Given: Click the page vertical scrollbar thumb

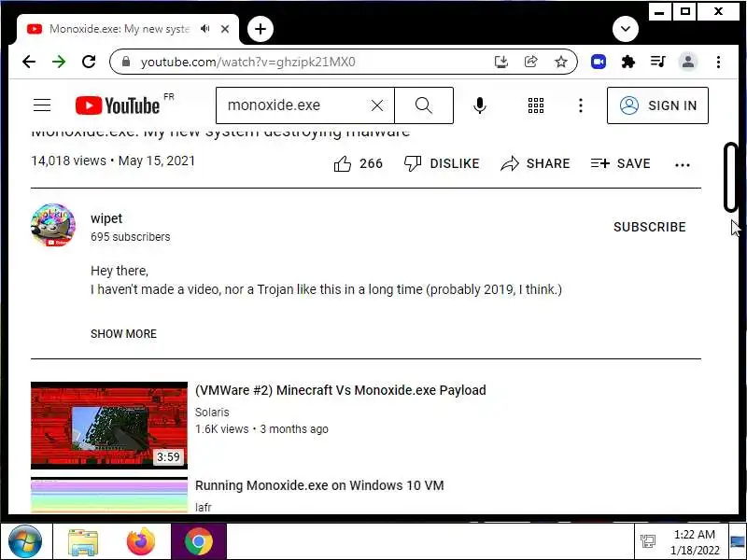Looking at the screenshot, I should pyautogui.click(x=730, y=176).
